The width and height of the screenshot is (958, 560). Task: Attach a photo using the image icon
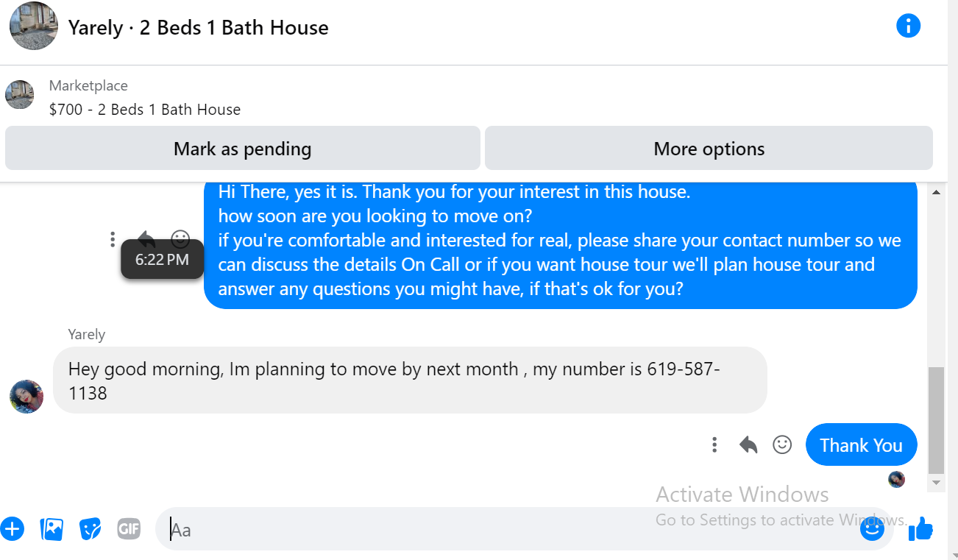click(x=52, y=528)
